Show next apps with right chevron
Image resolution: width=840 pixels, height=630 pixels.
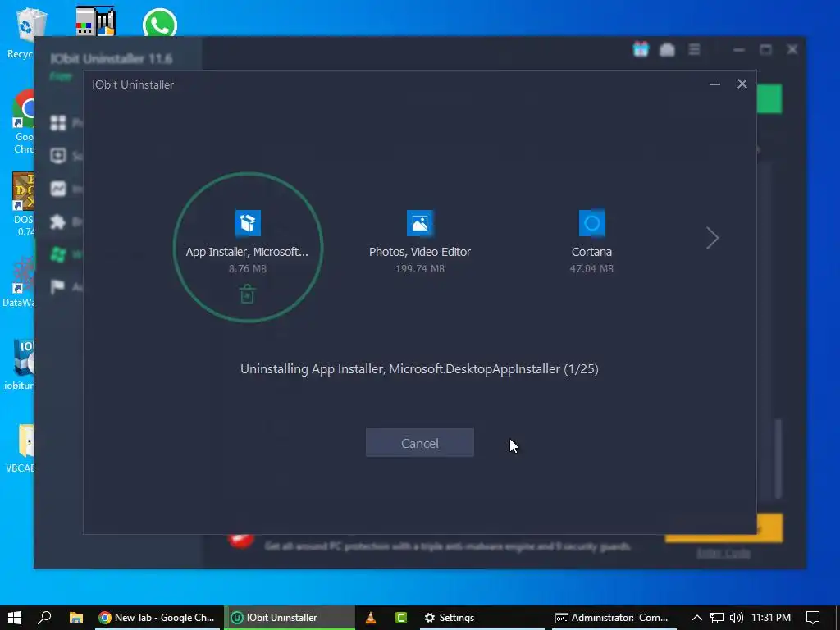coord(712,238)
